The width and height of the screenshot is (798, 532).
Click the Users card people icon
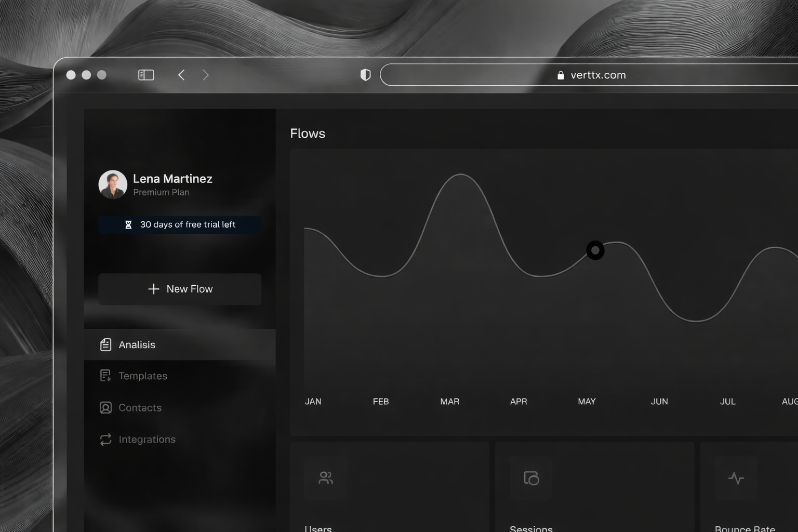[x=326, y=478]
